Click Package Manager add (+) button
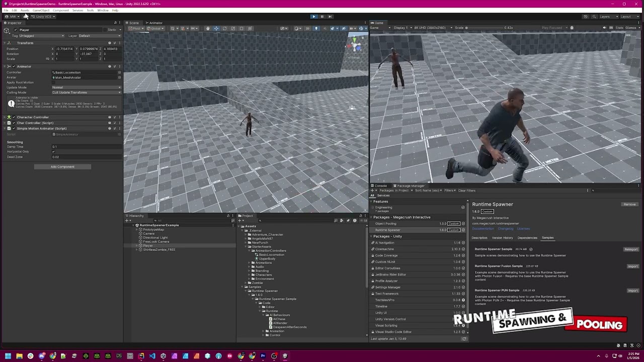Viewport: 644px width, 362px height. pos(373,191)
